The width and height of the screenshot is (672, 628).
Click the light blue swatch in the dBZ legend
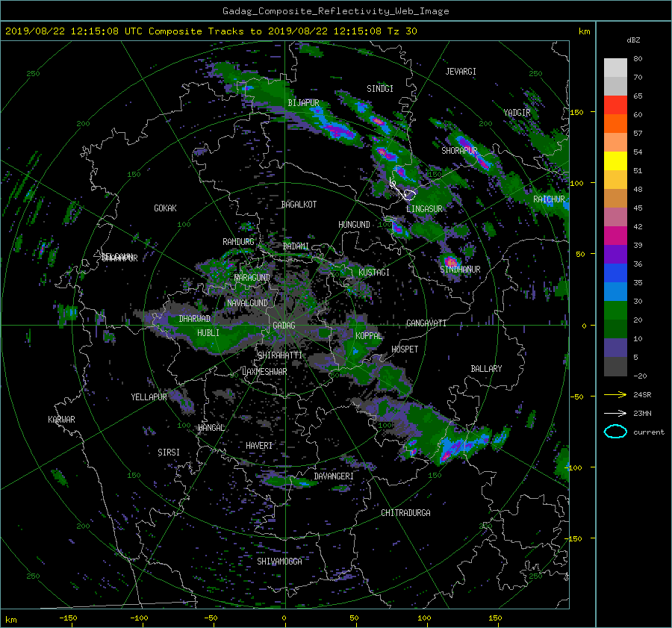[615, 292]
